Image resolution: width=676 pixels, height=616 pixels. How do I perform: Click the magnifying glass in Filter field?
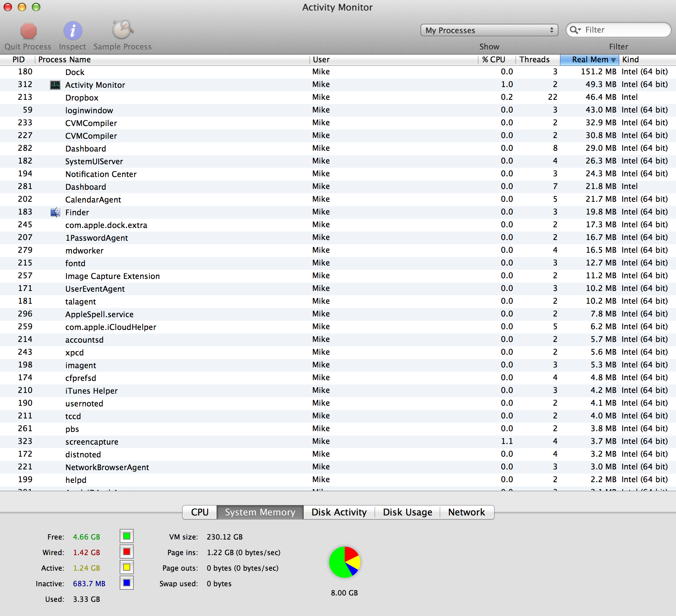(575, 30)
